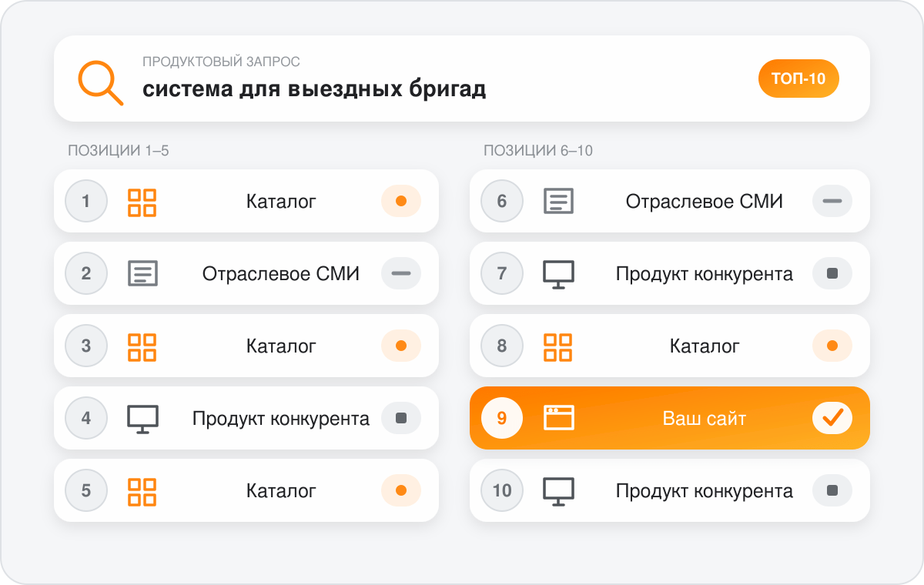Click the grid icon in row 5 Каталог

pos(142,491)
